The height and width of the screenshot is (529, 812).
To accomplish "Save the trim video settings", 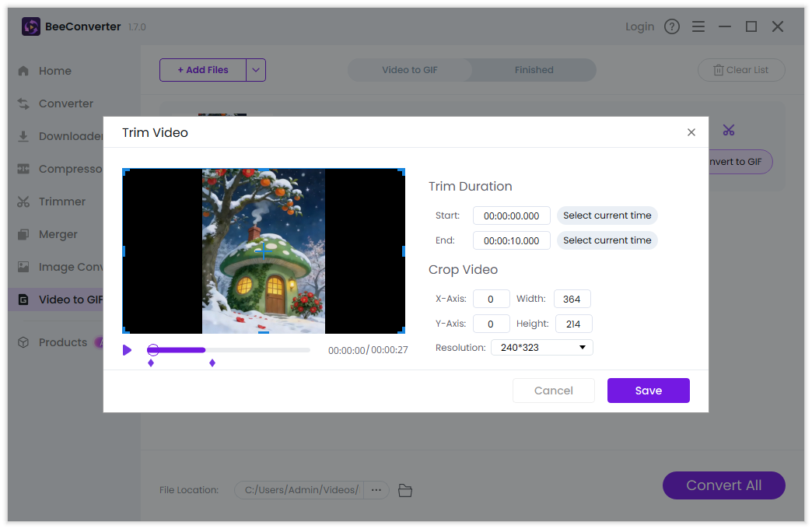I will click(x=648, y=391).
